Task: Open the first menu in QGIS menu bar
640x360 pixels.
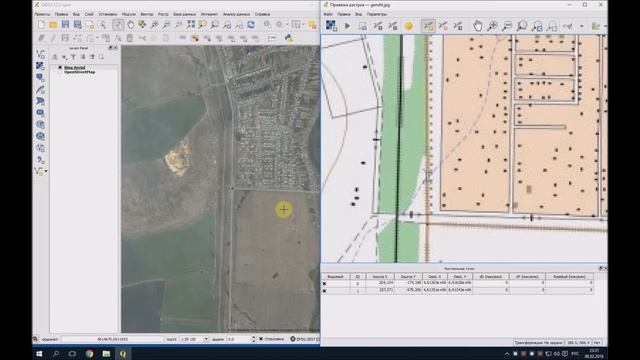Action: pyautogui.click(x=42, y=14)
